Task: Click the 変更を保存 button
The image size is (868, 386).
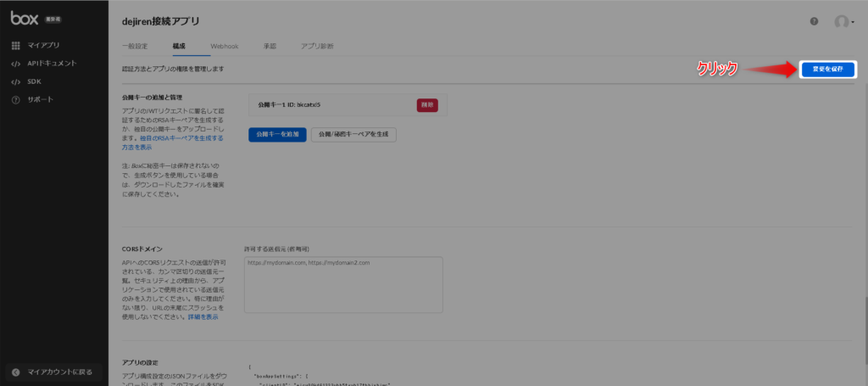Action: pyautogui.click(x=827, y=70)
